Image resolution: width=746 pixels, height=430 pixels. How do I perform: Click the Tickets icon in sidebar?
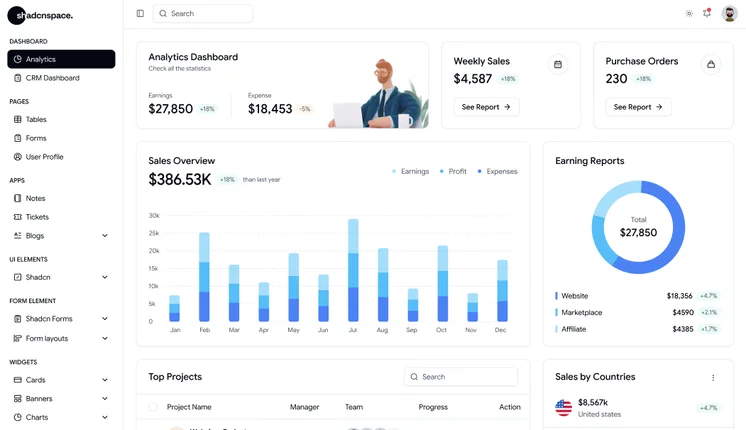pos(18,217)
